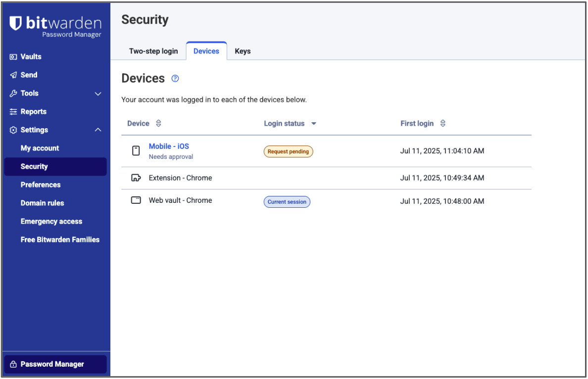Sort by Login status dropdown arrow

pos(314,124)
